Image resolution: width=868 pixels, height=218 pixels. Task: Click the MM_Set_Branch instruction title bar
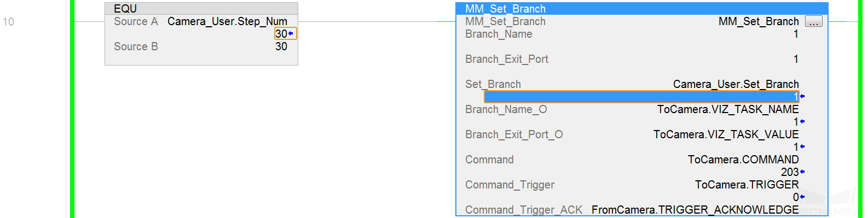(x=641, y=9)
